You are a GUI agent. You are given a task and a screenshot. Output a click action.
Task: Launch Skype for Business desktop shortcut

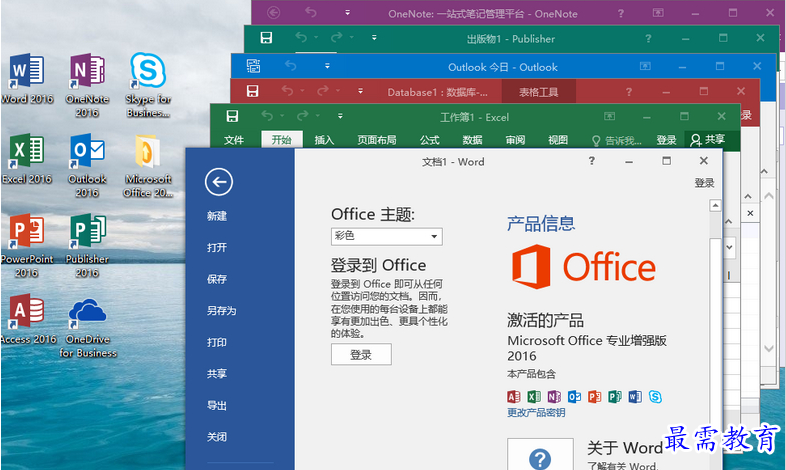148,85
